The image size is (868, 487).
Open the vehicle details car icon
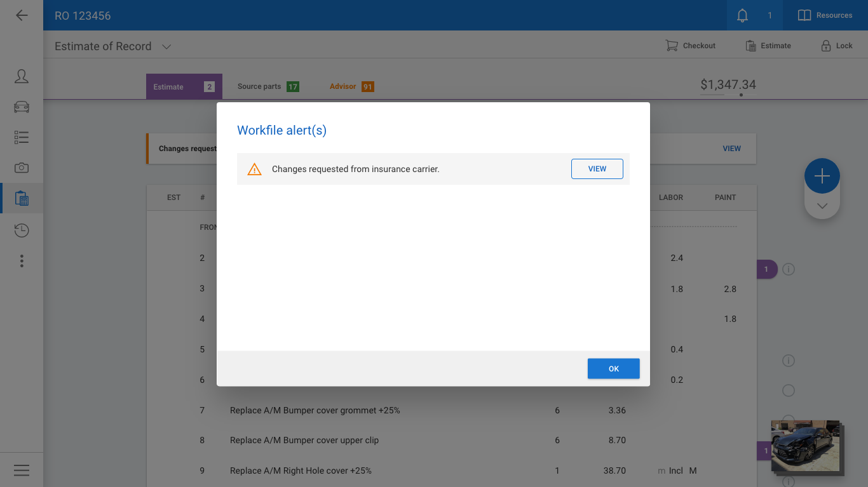22,107
